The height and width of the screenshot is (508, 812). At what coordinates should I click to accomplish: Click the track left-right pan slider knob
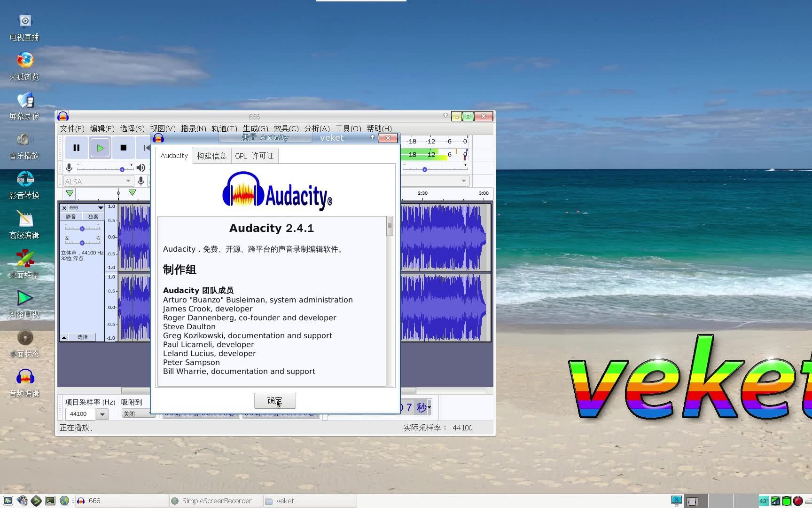82,243
